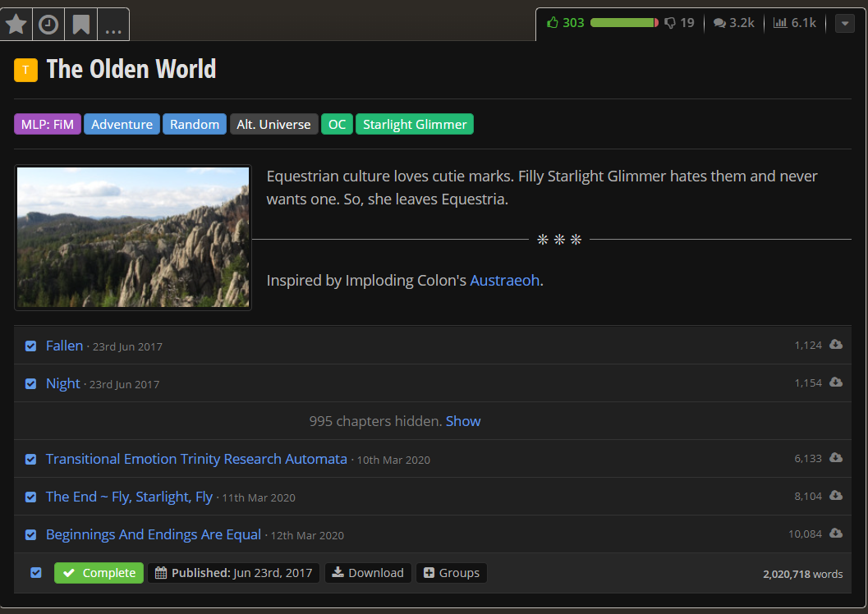Viewport: 868px width, 614px height.
Task: Click the green thumbs-up like icon
Action: click(x=553, y=23)
